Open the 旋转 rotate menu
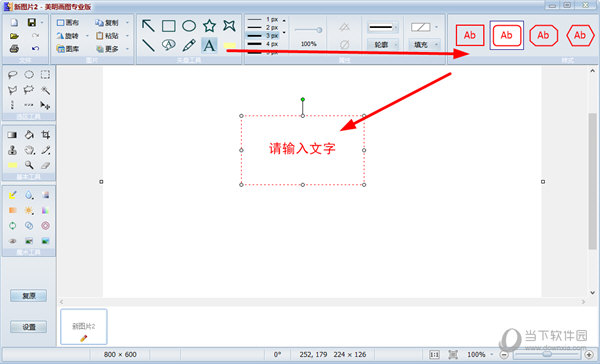Screen dimensions: 600x364 pyautogui.click(x=68, y=36)
